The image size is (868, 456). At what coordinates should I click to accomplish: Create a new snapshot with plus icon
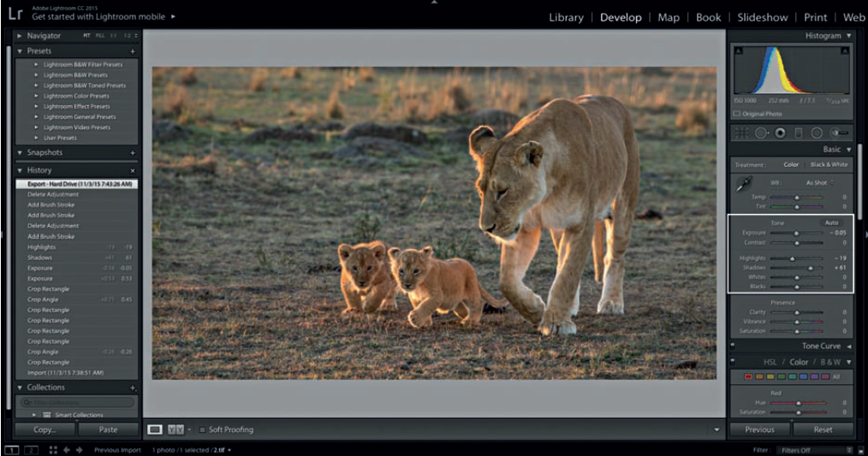tap(133, 153)
